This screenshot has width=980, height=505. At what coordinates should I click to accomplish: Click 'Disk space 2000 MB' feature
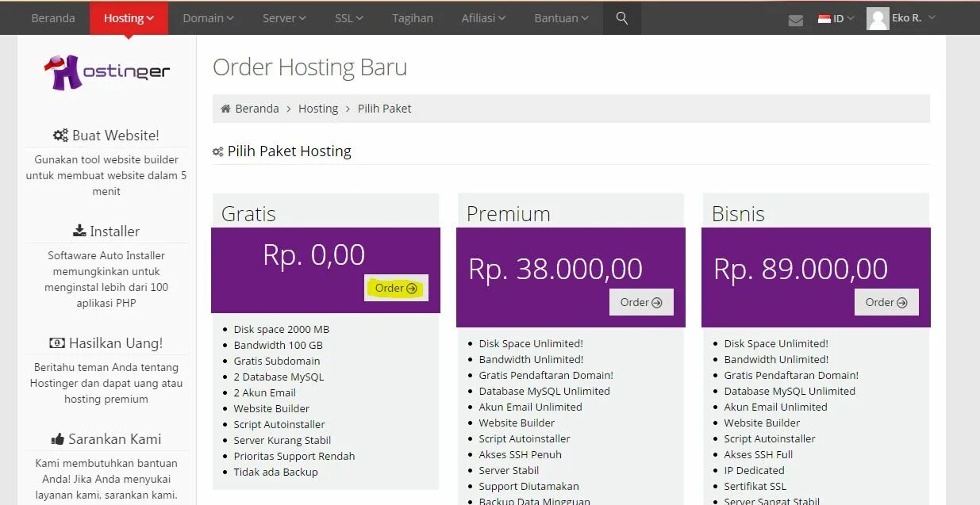pos(281,329)
